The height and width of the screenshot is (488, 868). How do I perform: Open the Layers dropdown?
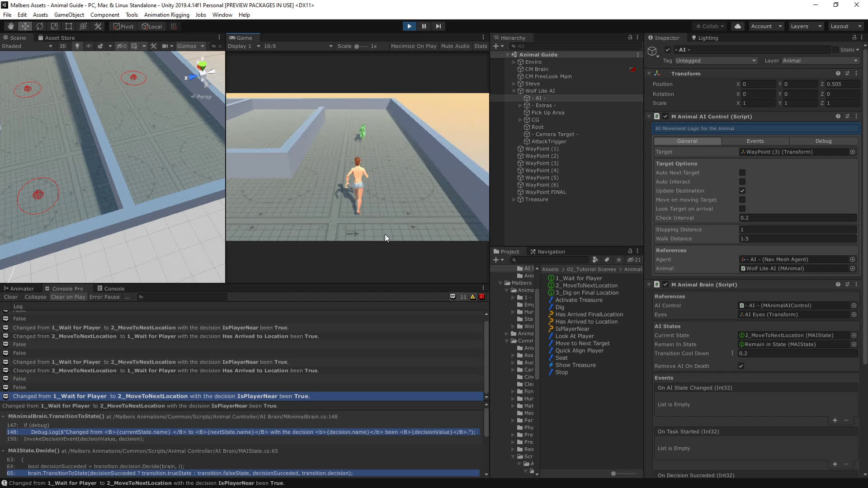[806, 26]
